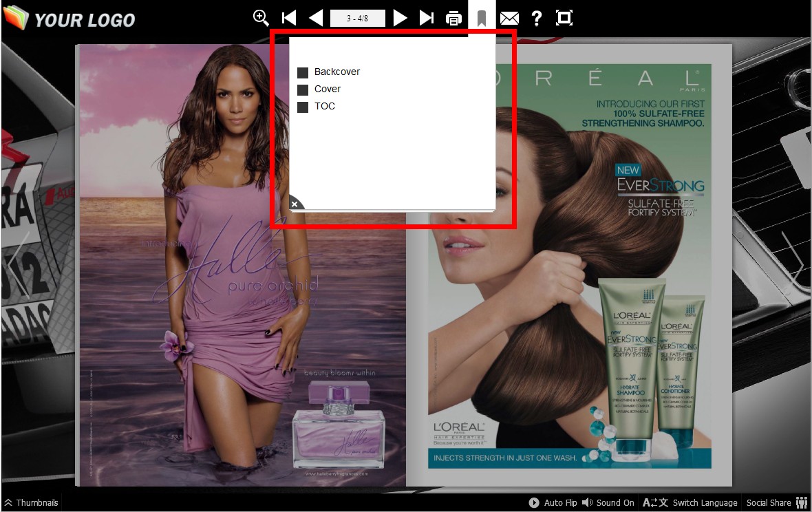This screenshot has width=812, height=512.
Task: Open help question mark icon
Action: 537,18
